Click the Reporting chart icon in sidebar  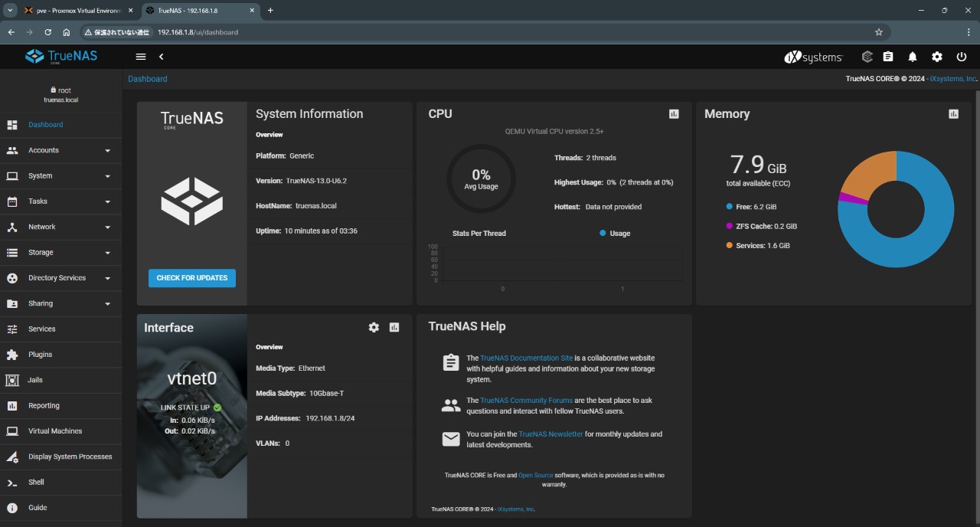pyautogui.click(x=12, y=406)
